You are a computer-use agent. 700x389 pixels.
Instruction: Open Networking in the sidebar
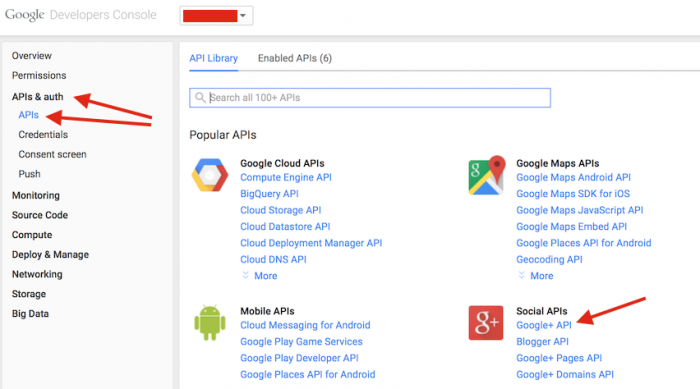pos(37,274)
